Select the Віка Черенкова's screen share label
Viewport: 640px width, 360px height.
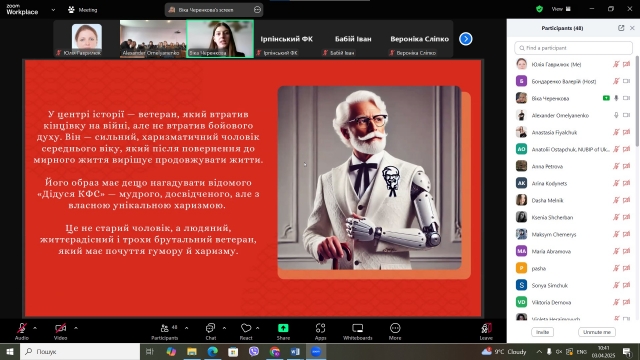[206, 10]
